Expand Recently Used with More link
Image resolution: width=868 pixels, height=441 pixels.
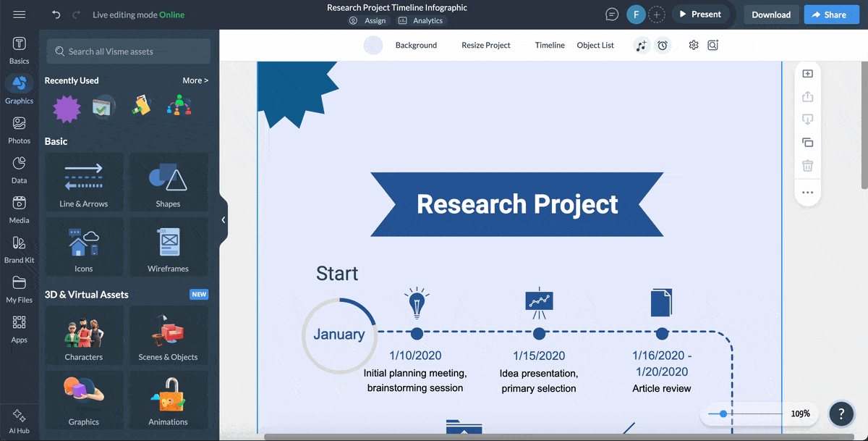195,80
